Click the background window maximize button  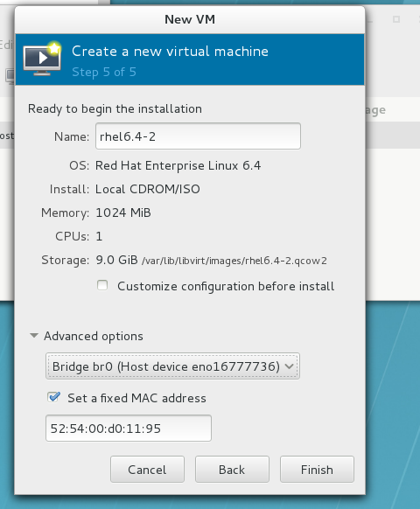pos(396,19)
